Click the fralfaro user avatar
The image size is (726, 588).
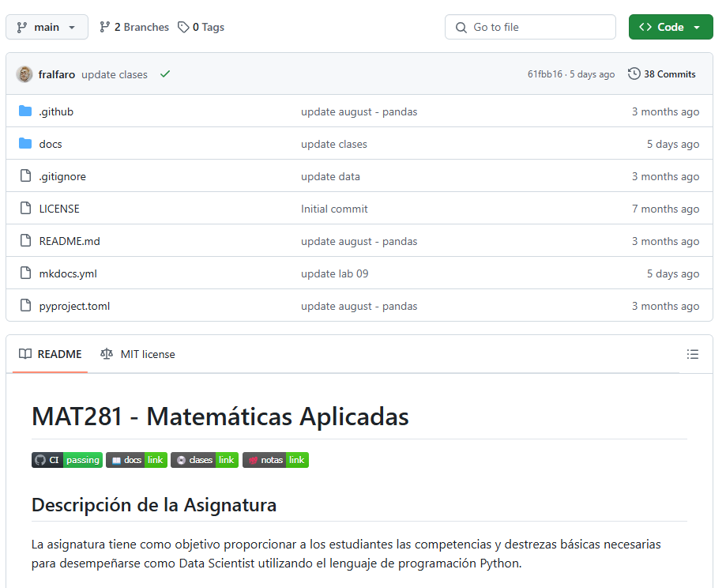(24, 74)
